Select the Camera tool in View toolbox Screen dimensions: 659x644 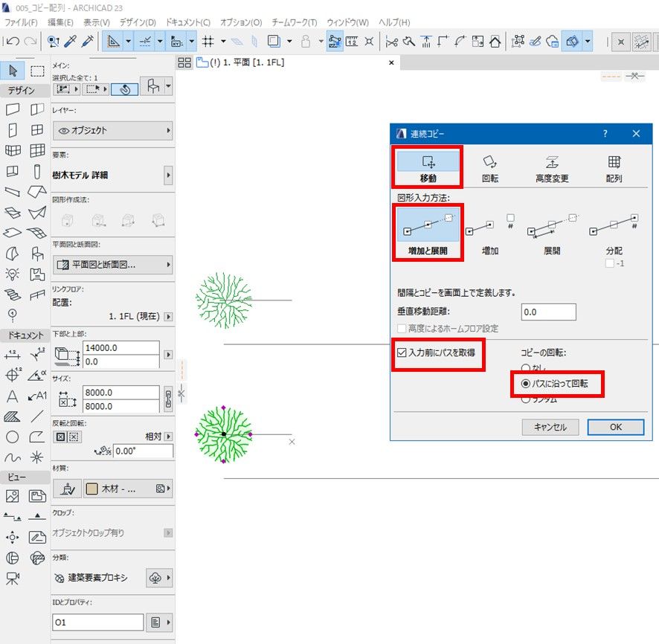click(13, 579)
